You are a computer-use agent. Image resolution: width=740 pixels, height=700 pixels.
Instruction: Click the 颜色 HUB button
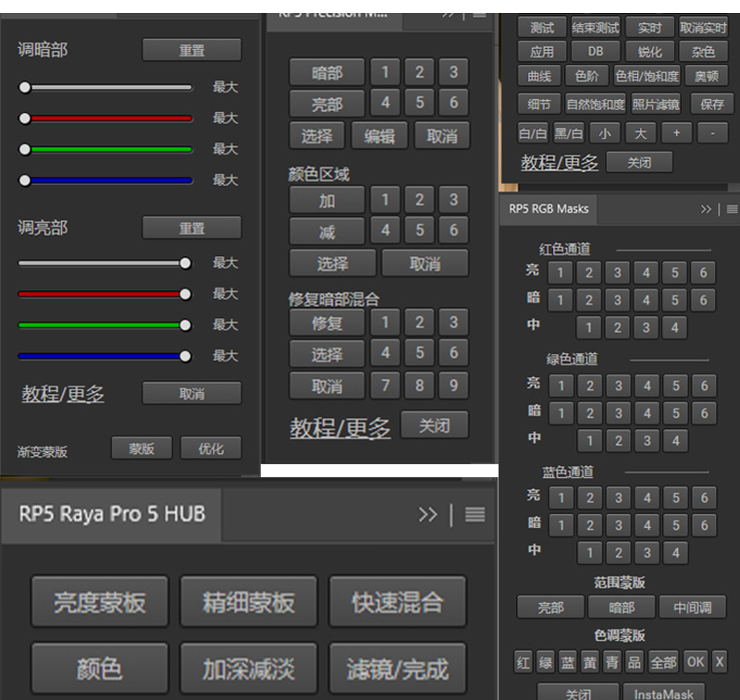tap(100, 669)
